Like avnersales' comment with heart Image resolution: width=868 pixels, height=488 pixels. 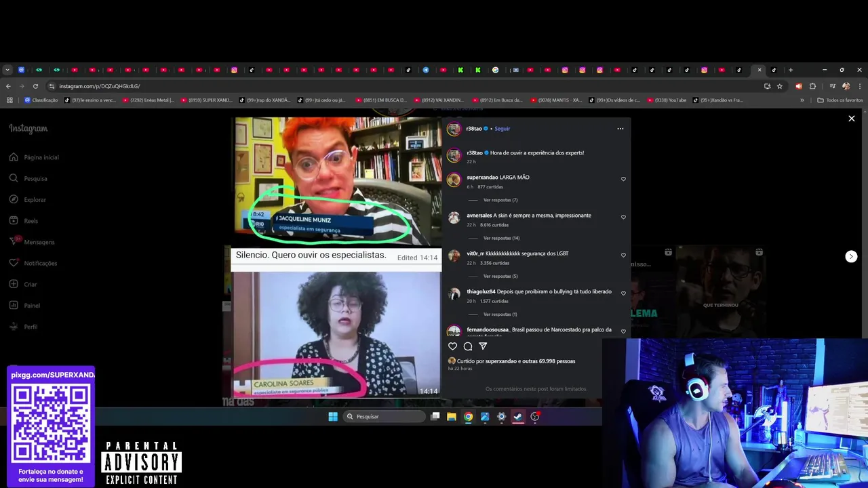pos(623,217)
